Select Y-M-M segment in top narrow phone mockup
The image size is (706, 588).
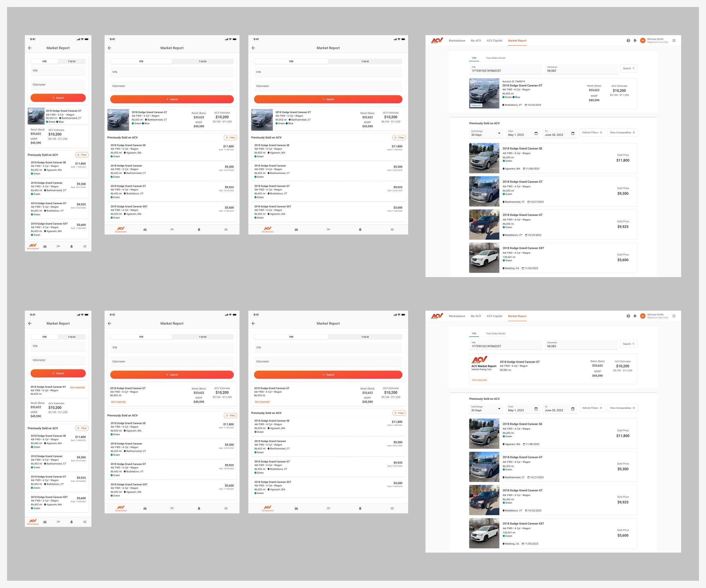pyautogui.click(x=71, y=61)
